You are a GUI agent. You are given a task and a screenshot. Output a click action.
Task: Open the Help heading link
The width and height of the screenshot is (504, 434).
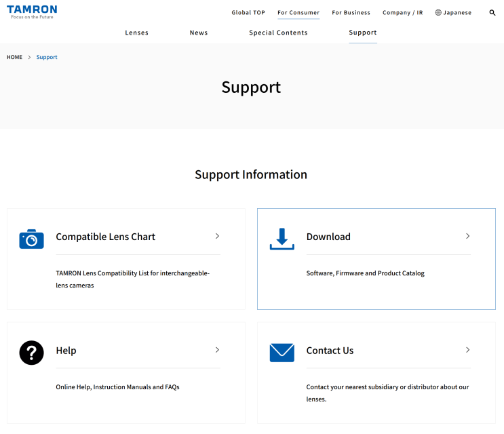[x=66, y=351]
